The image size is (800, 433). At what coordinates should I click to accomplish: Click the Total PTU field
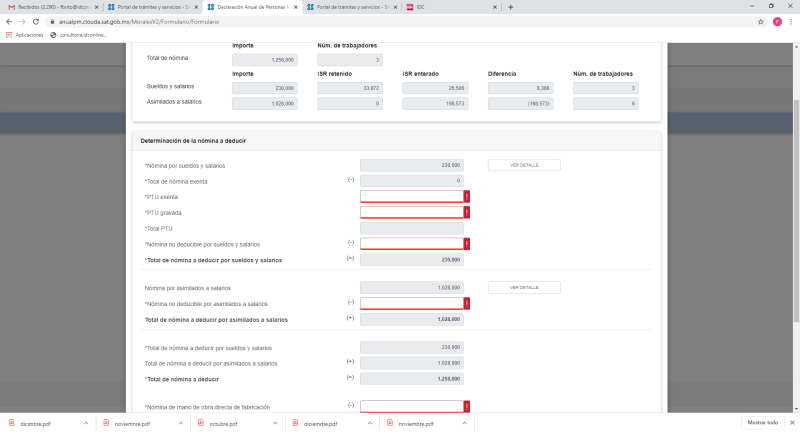pyautogui.click(x=412, y=228)
